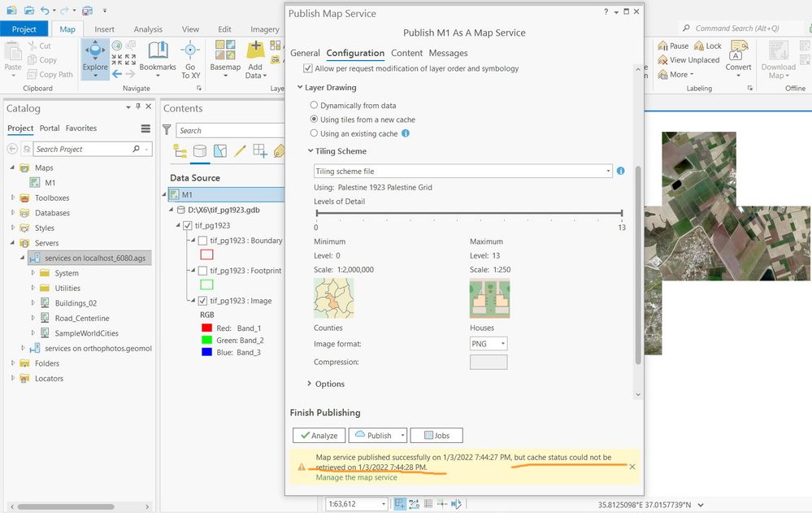Screen dimensions: 812x513
Task: Open the Publish button dropdown arrow
Action: pyautogui.click(x=402, y=435)
